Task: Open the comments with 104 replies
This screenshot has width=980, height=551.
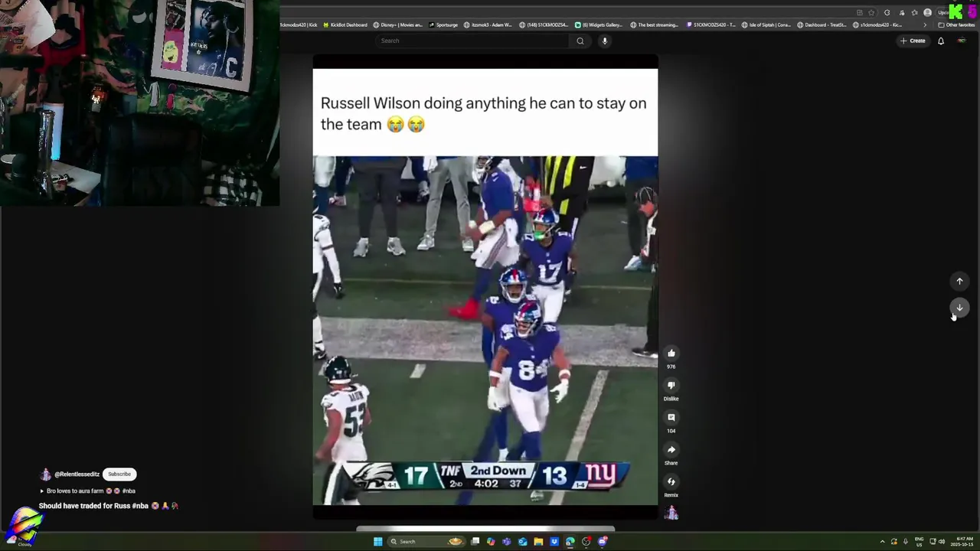Action: 671,417
